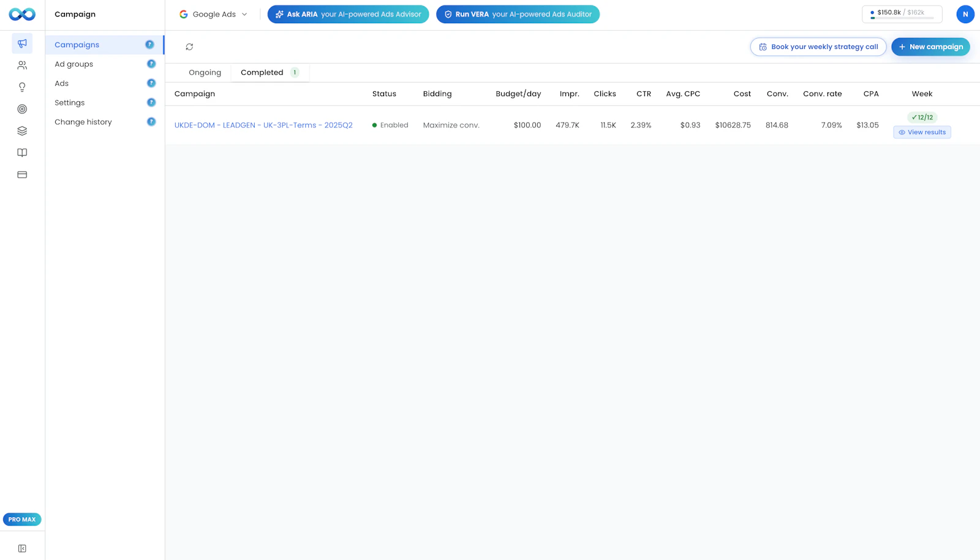Select Change history in the side menu
The image size is (980, 560).
click(104, 122)
